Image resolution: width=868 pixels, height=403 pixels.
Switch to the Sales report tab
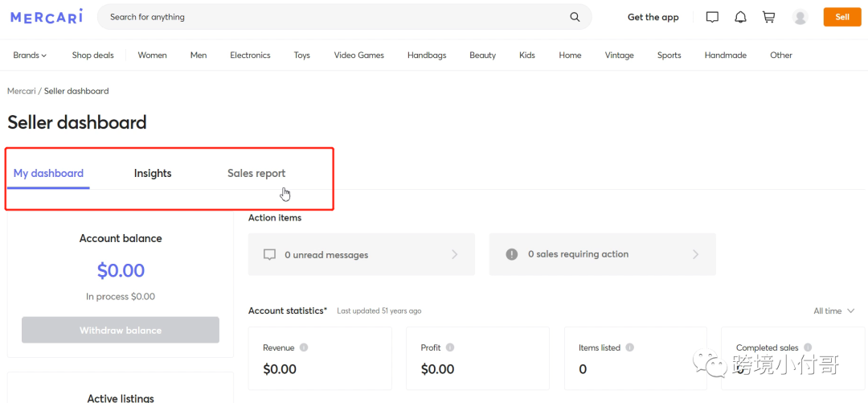coord(256,173)
